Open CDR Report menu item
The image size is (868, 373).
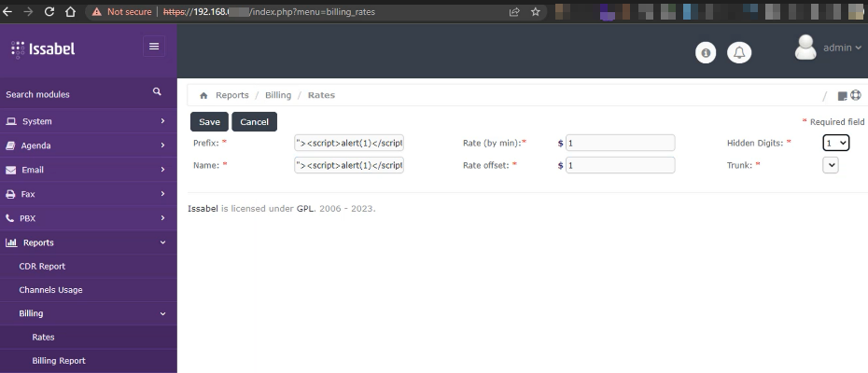pyautogui.click(x=42, y=266)
